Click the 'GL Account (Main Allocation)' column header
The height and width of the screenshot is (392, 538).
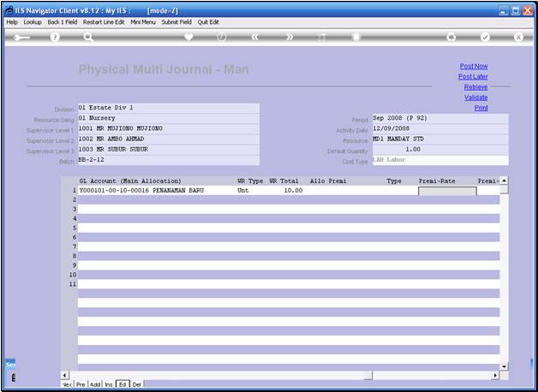pyautogui.click(x=130, y=181)
